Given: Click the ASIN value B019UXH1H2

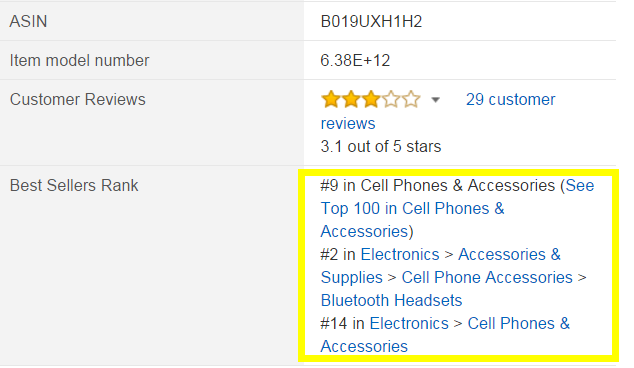Looking at the screenshot, I should tap(371, 21).
